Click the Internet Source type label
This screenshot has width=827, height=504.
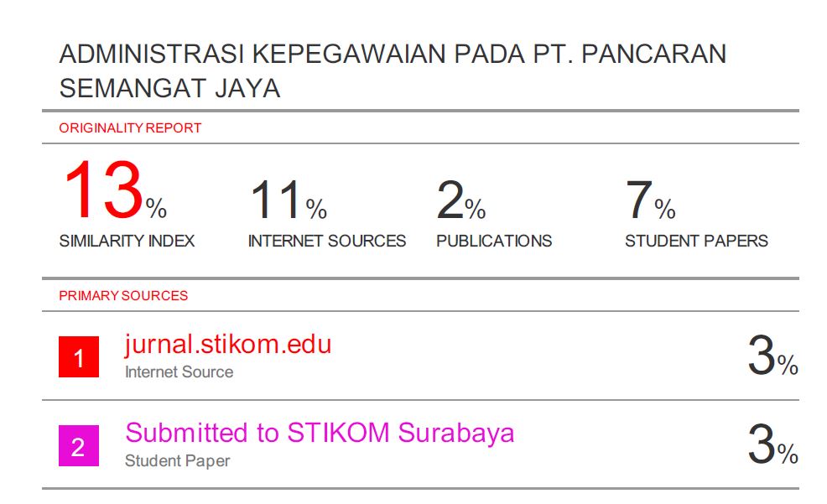click(179, 372)
